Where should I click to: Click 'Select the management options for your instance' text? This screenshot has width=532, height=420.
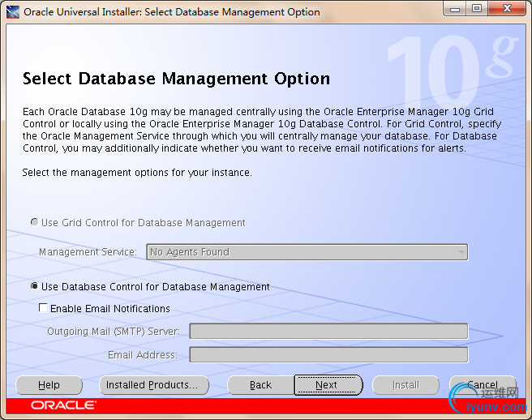coord(137,173)
